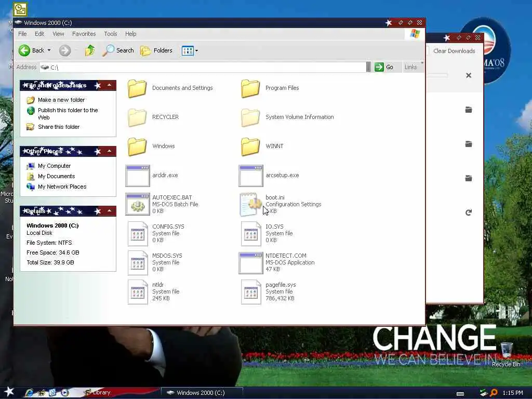Select the WINNT folder icon
The width and height of the screenshot is (532, 399).
[250, 147]
